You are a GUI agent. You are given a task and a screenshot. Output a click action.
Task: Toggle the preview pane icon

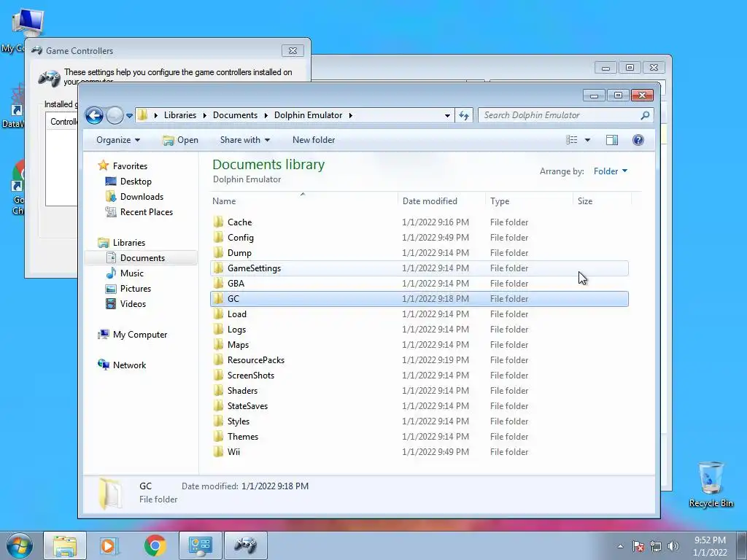(x=612, y=140)
